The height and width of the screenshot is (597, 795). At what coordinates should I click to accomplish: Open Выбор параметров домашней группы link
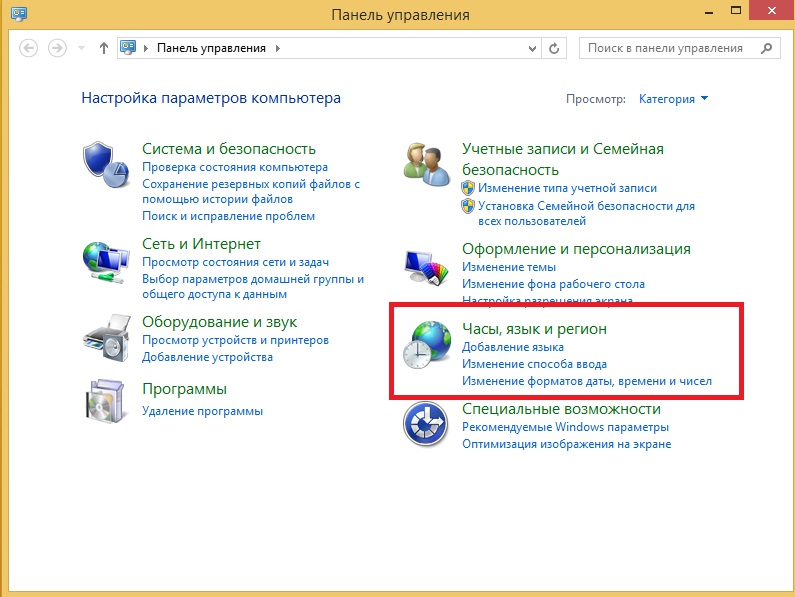click(x=253, y=286)
